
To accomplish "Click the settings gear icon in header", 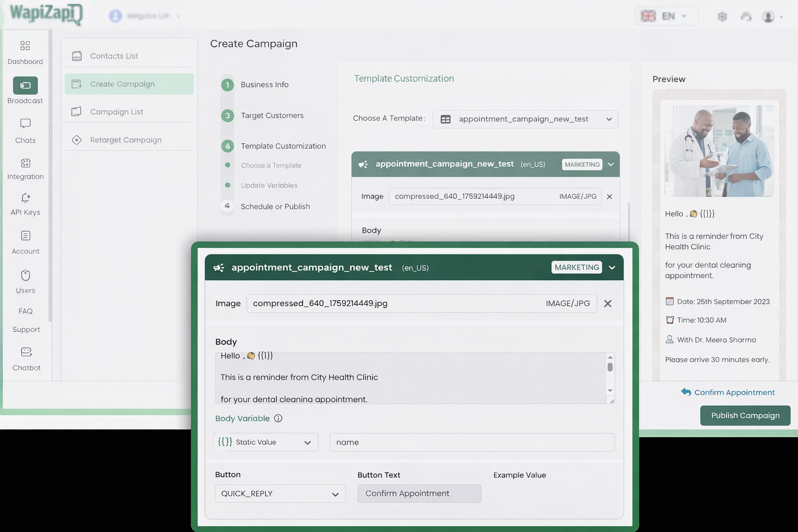I will click(722, 17).
